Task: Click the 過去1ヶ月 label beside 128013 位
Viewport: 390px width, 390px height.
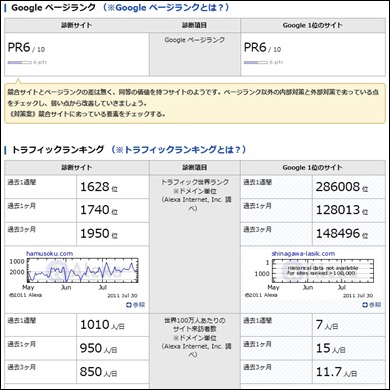Action: pyautogui.click(x=258, y=206)
